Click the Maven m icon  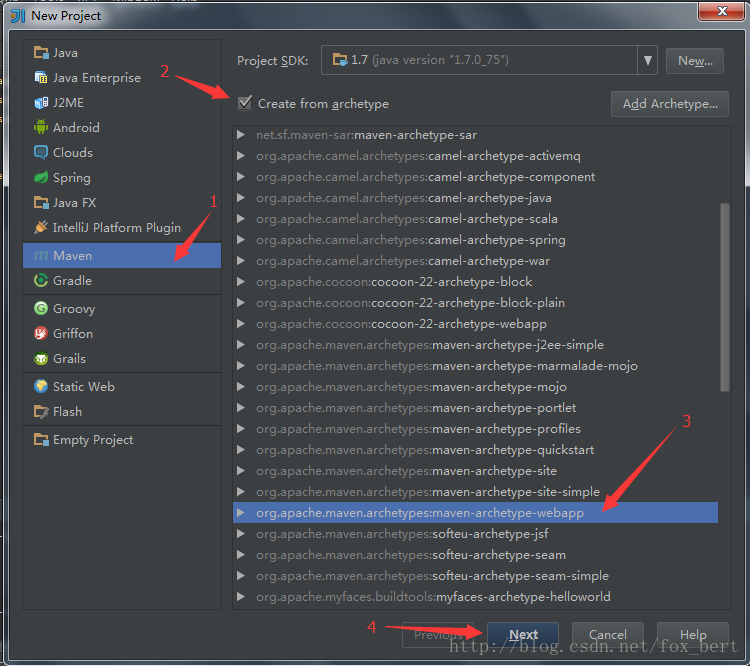[41, 255]
